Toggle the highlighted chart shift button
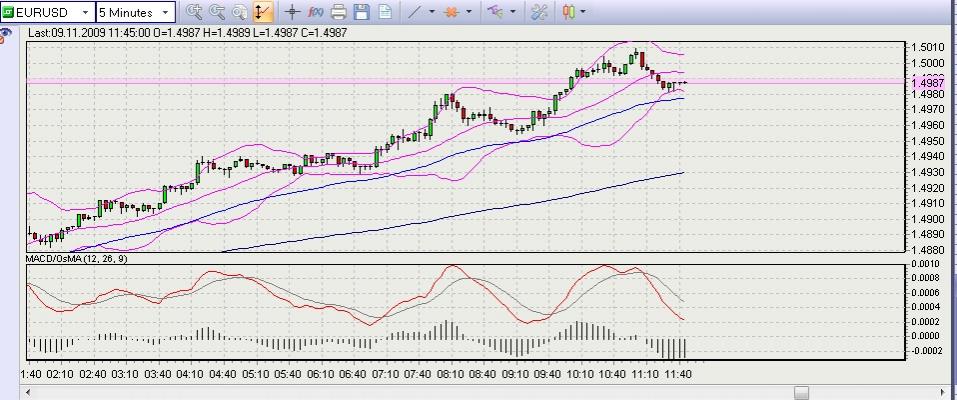Screen dimensions: 957x400 (262, 12)
